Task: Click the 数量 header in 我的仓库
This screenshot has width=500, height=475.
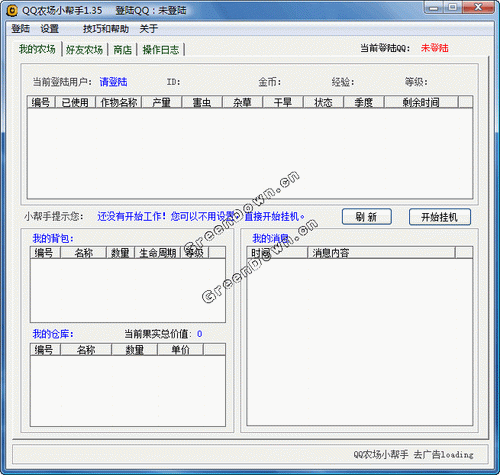Action: coord(134,350)
